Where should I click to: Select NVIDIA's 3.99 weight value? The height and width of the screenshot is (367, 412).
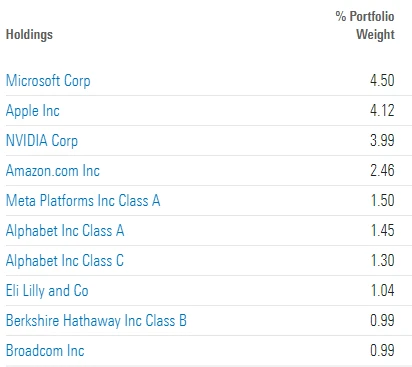(x=382, y=140)
